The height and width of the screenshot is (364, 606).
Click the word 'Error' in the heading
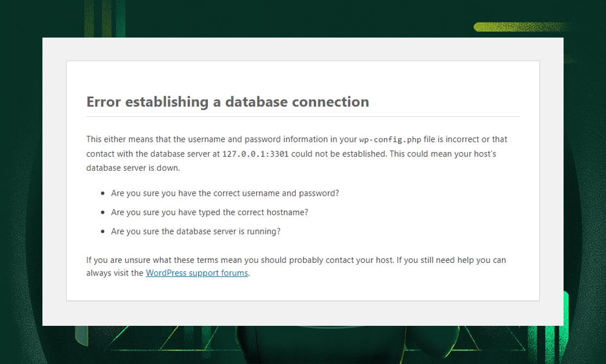pos(104,101)
